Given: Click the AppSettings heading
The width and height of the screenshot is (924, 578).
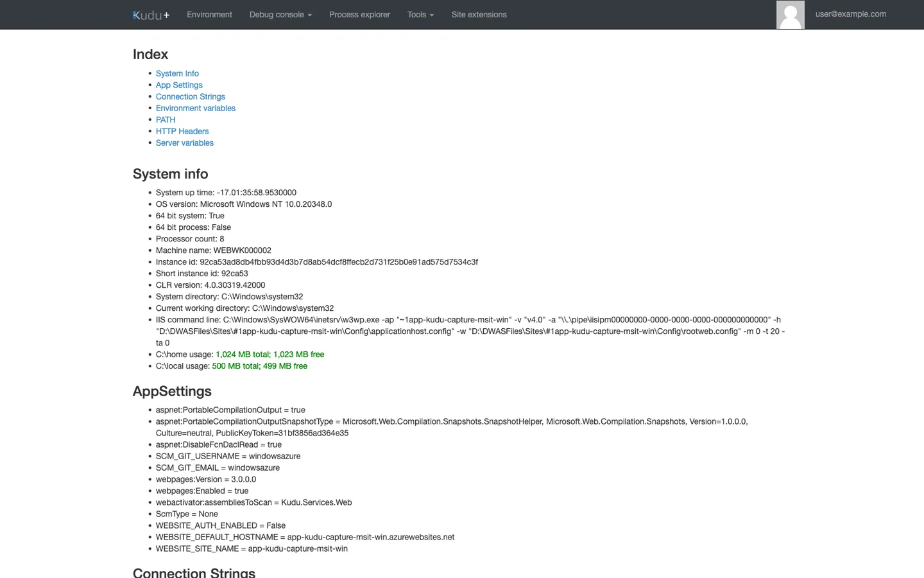Looking at the screenshot, I should pos(172,391).
